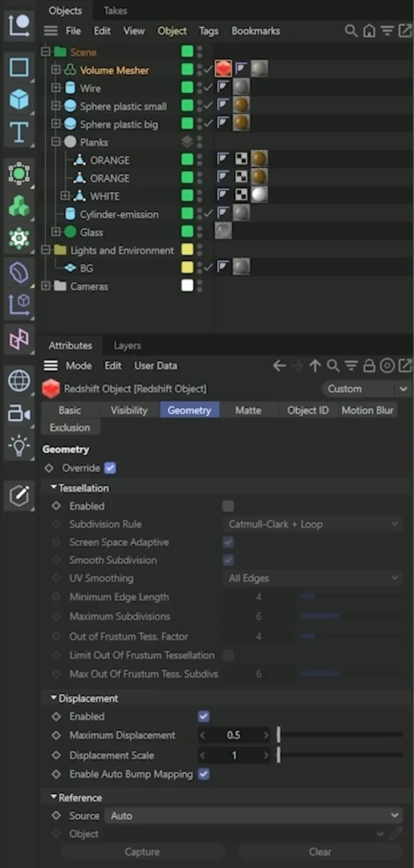414x868 pixels.
Task: Toggle Enable Auto Bump Mapping checkbox
Action: point(204,774)
